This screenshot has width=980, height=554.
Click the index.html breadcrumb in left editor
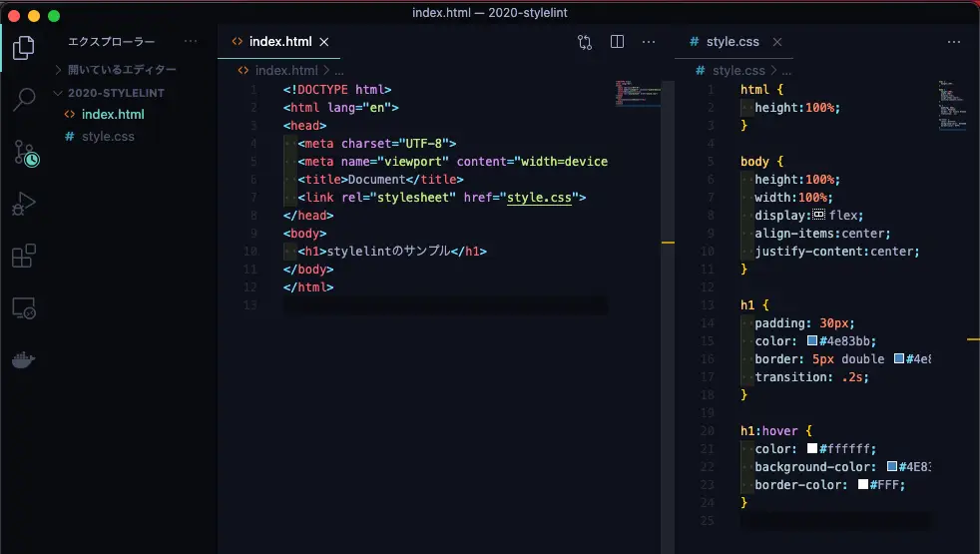click(x=285, y=70)
